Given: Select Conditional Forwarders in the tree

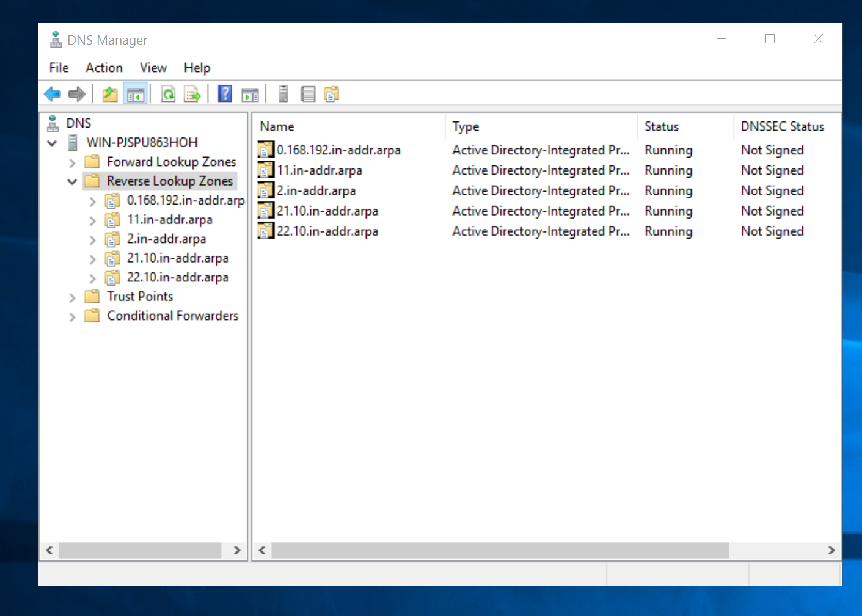Looking at the screenshot, I should coord(173,316).
